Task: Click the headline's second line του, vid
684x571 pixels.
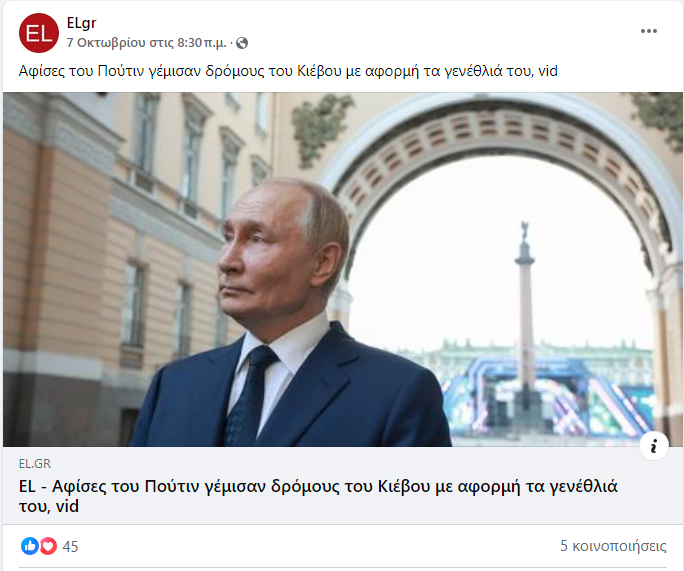Action: coord(49,506)
